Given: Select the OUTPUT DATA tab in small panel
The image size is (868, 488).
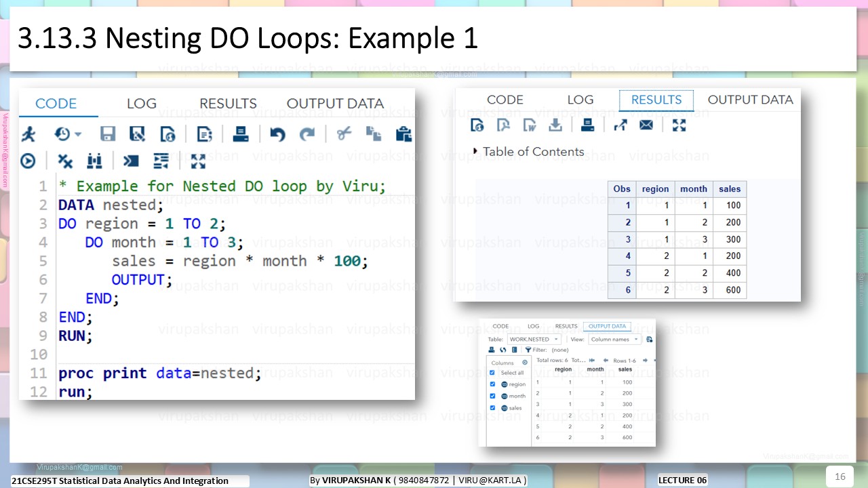Looking at the screenshot, I should pos(607,326).
